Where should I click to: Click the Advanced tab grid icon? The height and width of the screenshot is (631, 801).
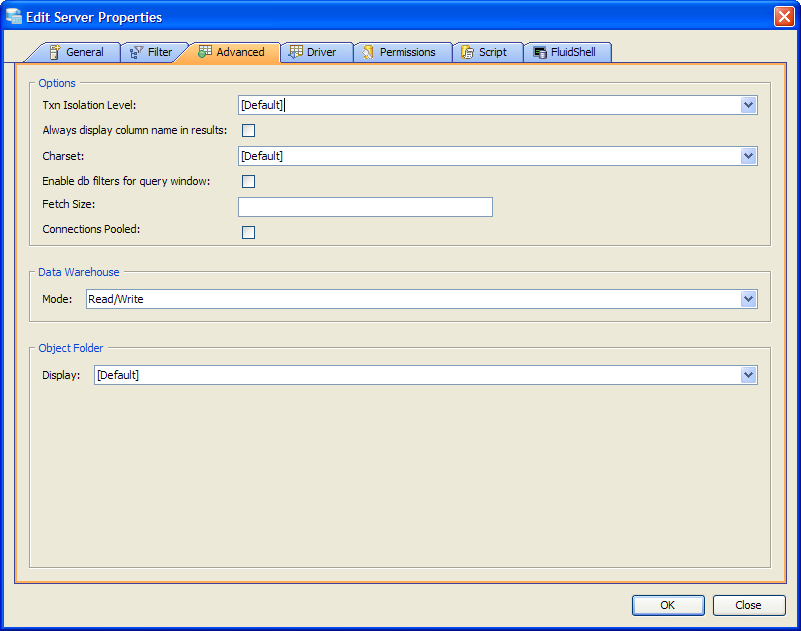(205, 52)
